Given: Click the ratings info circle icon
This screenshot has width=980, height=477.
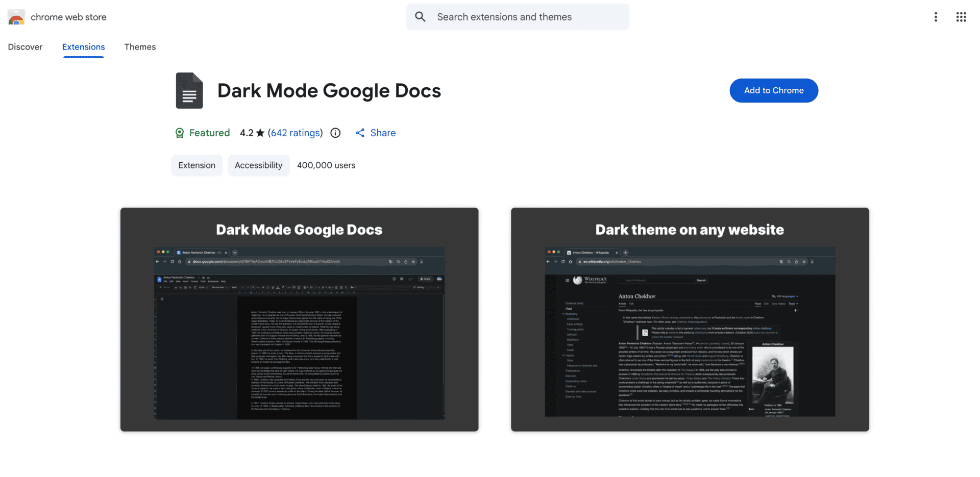Looking at the screenshot, I should (335, 133).
